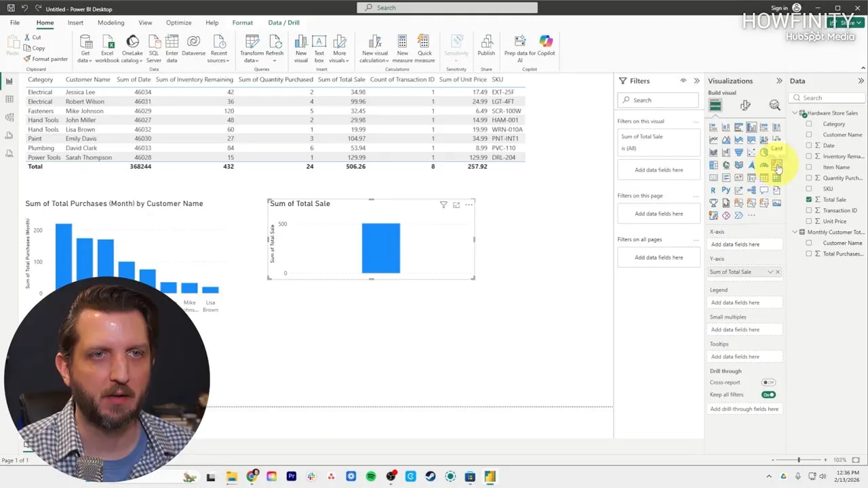Image resolution: width=868 pixels, height=488 pixels.
Task: Click the Format painter button
Action: point(45,59)
